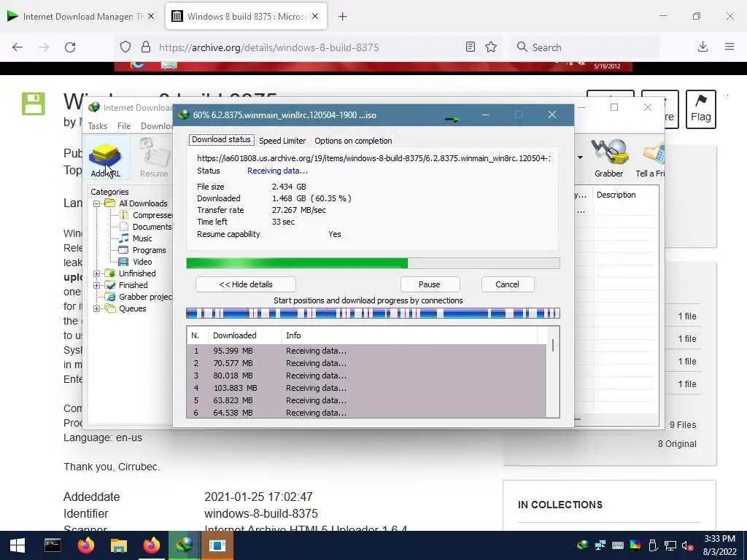
Task: Open the toolbar dropdown arrow beside Grabber
Action: pyautogui.click(x=580, y=157)
